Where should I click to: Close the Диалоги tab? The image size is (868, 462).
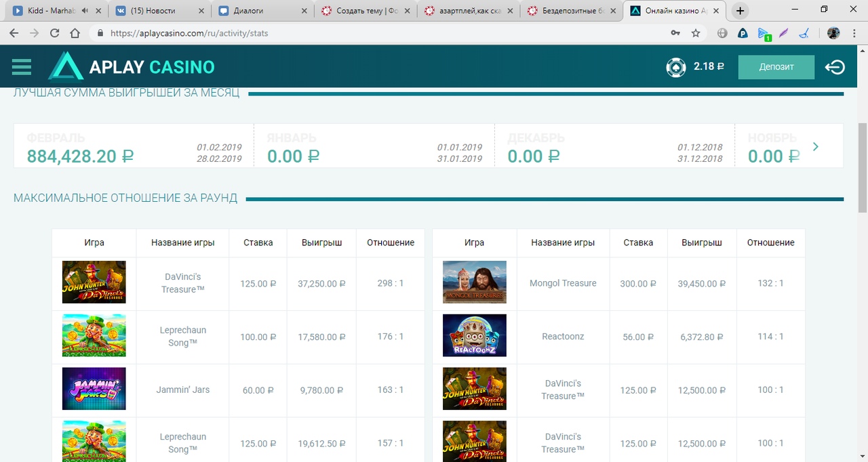pos(303,11)
